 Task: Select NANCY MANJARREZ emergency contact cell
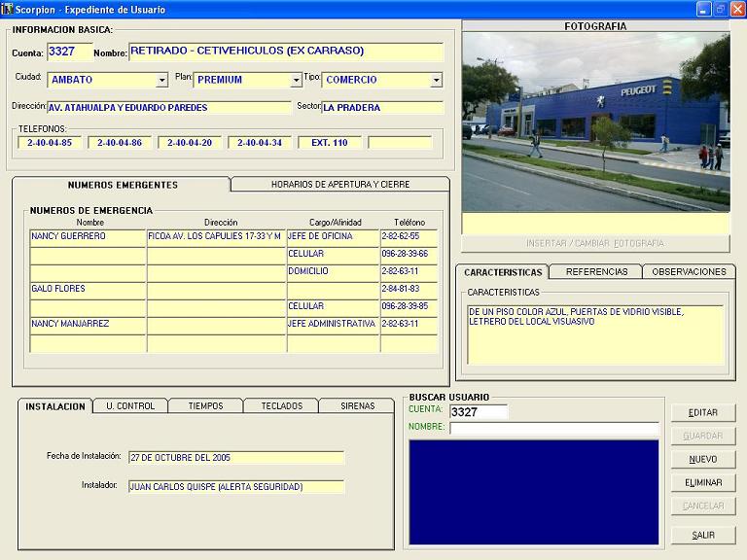[88, 325]
